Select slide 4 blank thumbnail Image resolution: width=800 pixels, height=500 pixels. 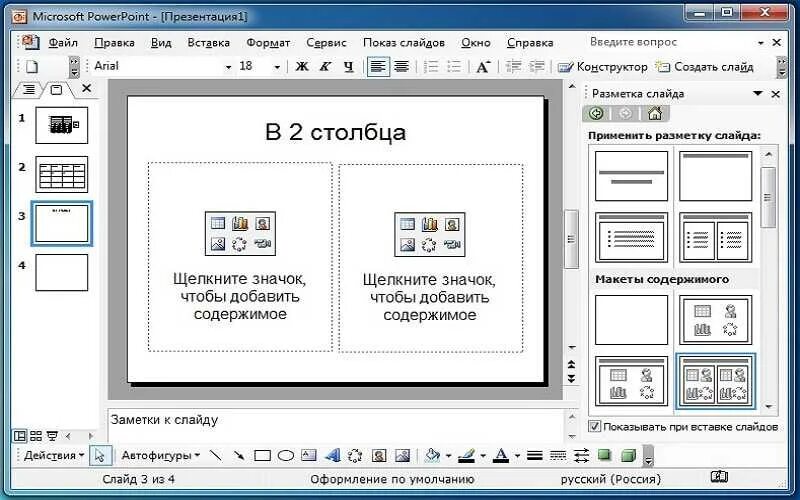pos(62,273)
